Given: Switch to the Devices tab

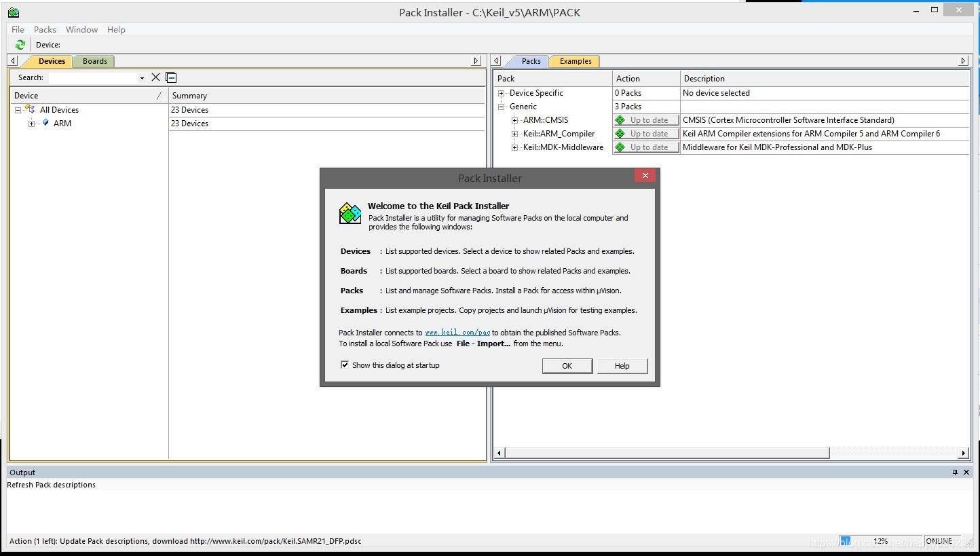Looking at the screenshot, I should pos(52,61).
